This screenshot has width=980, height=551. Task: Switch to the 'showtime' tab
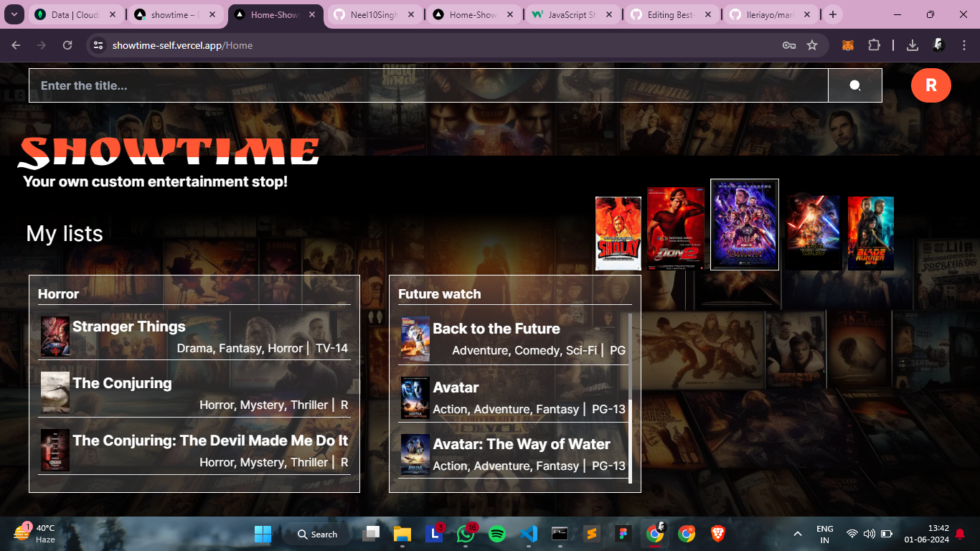pos(175,14)
